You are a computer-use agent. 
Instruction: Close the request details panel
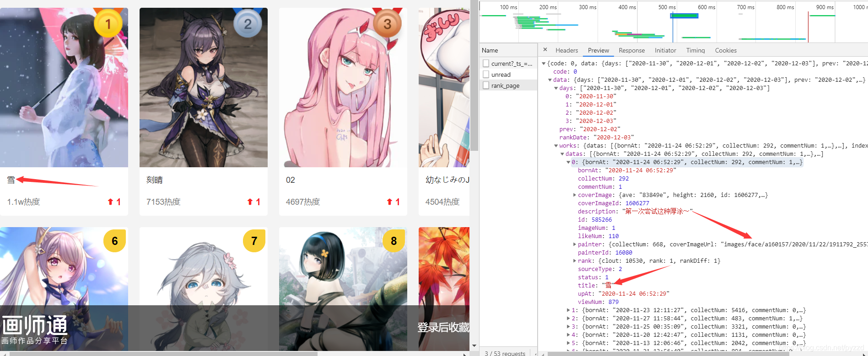545,49
